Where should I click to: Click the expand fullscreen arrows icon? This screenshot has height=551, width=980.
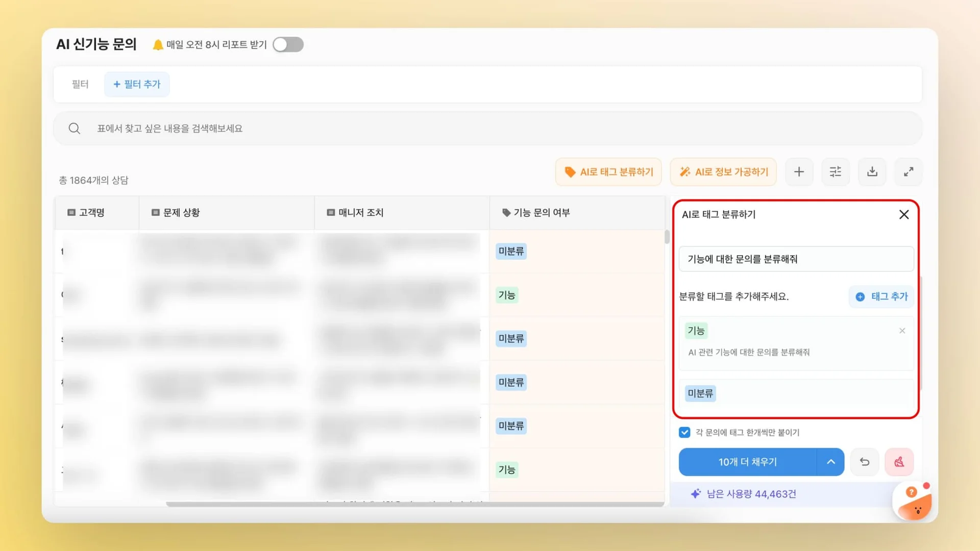pos(909,172)
